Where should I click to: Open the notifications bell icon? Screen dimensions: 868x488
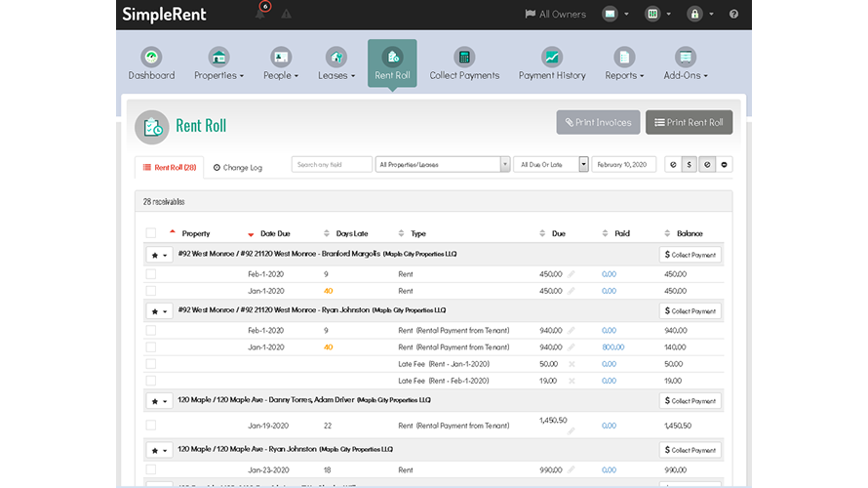click(260, 14)
